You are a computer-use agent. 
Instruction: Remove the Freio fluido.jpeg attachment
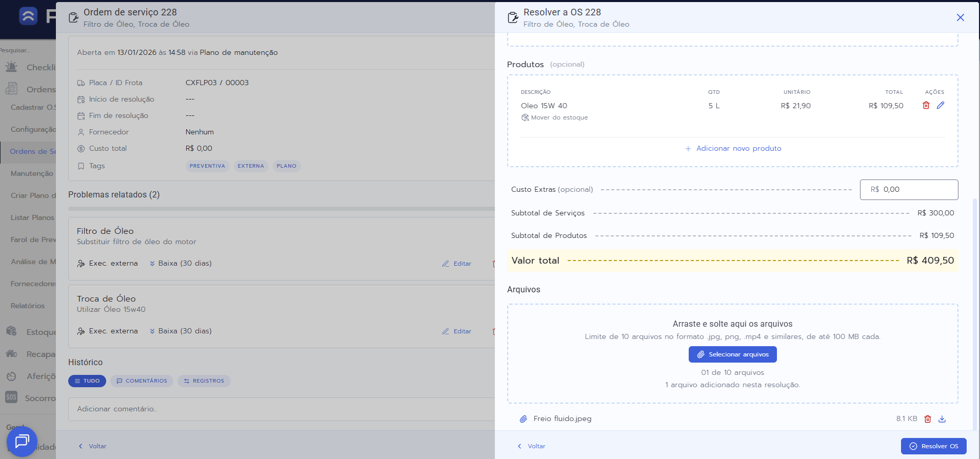tap(927, 419)
